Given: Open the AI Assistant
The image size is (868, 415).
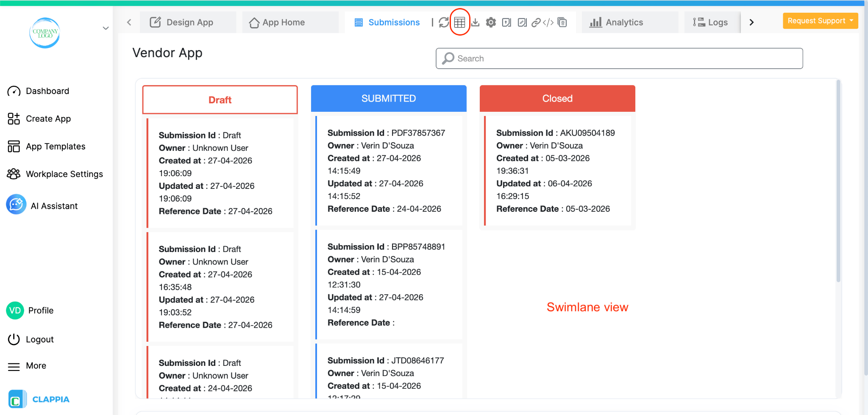Looking at the screenshot, I should (54, 206).
